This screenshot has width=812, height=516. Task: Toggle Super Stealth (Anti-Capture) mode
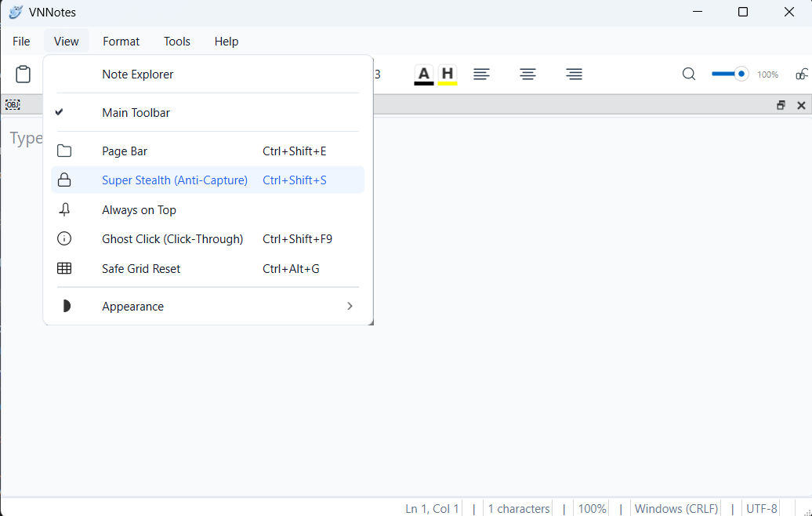[174, 180]
